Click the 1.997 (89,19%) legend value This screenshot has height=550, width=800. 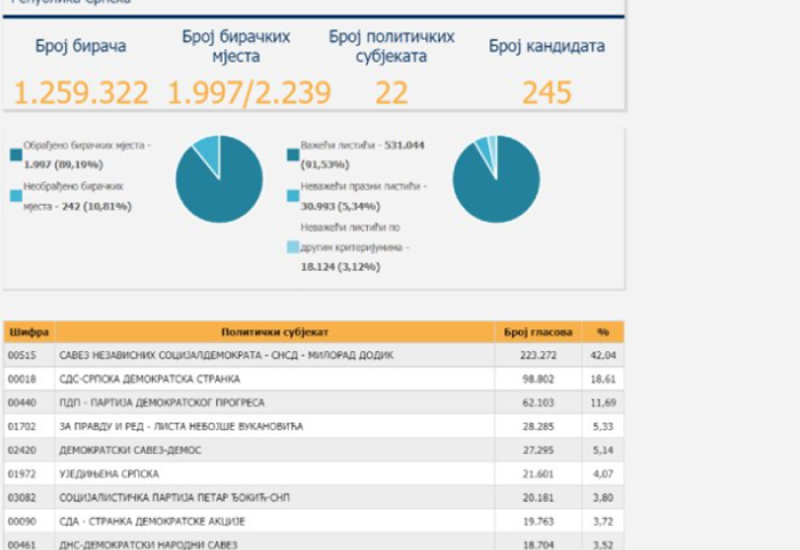[63, 164]
